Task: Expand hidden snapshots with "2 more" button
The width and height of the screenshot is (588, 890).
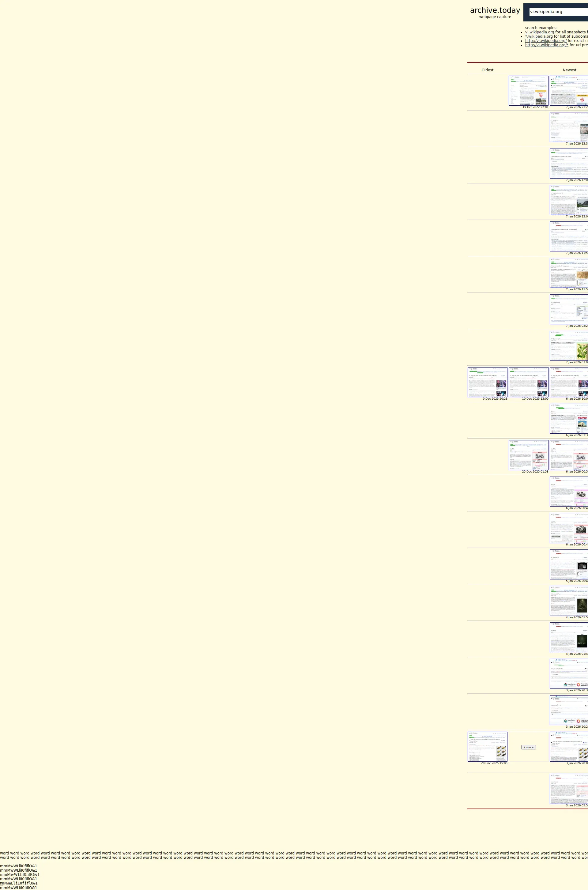Action: (528, 747)
